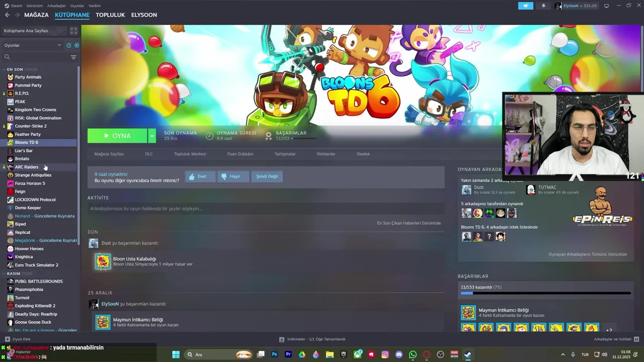Image resolution: width=644 pixels, height=362 pixels.
Task: Click the activity comment input field
Action: 266,209
